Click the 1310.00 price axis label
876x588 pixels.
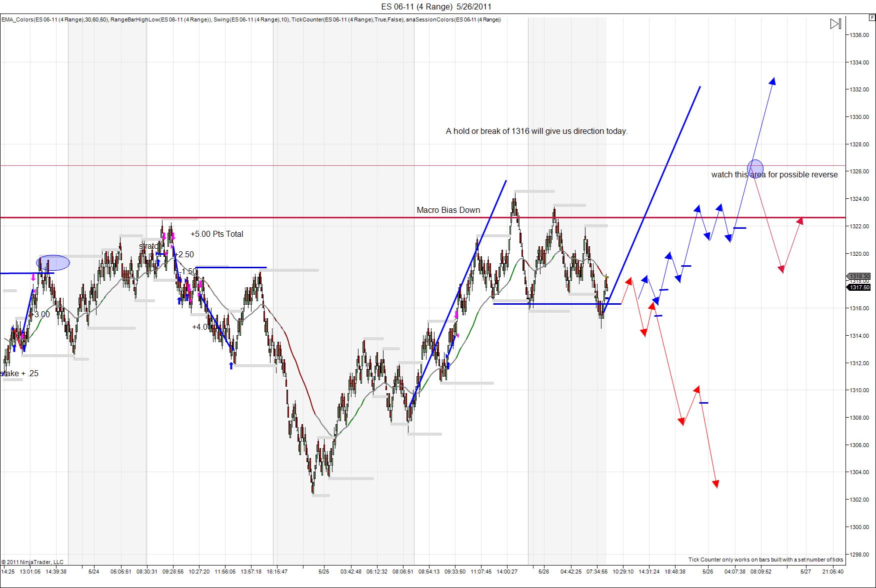click(x=858, y=390)
